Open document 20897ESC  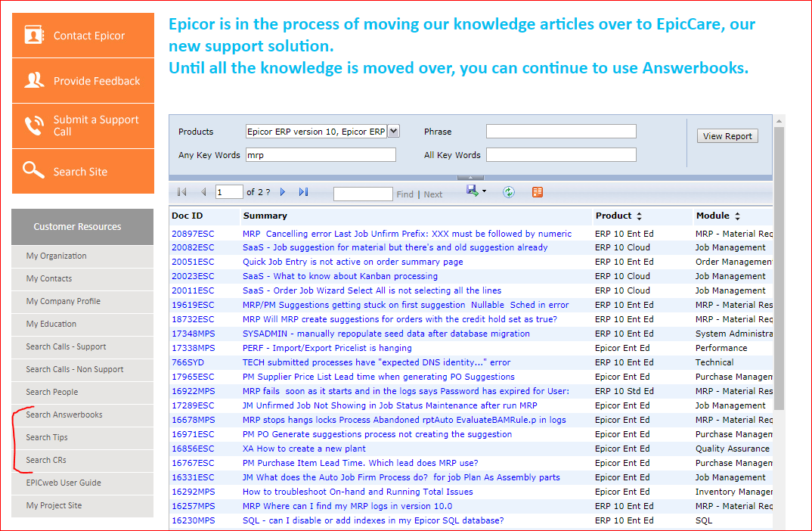193,234
